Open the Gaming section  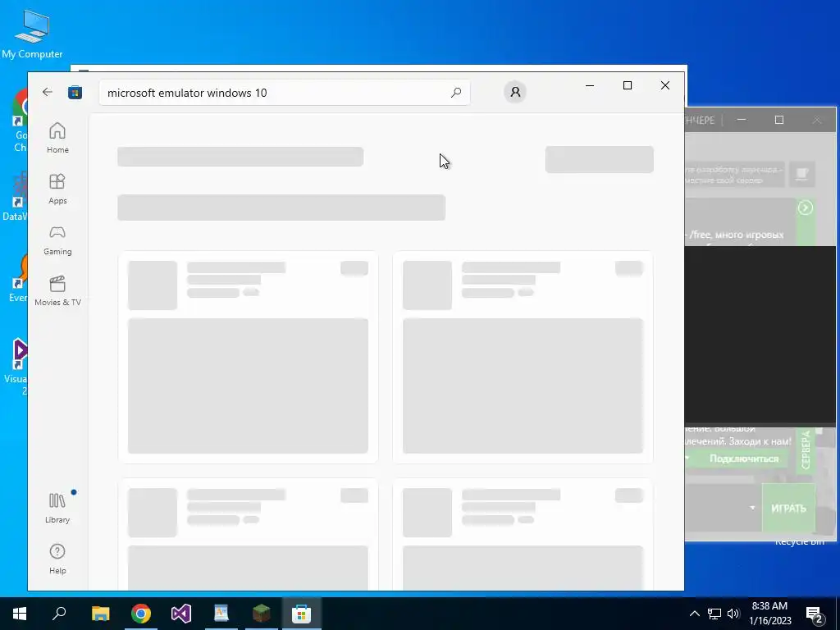click(57, 240)
